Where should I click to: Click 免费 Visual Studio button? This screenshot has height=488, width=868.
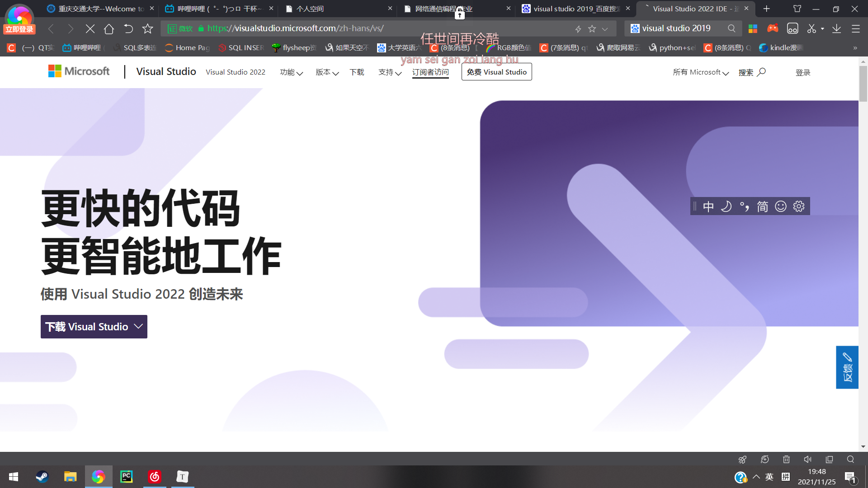[496, 72]
